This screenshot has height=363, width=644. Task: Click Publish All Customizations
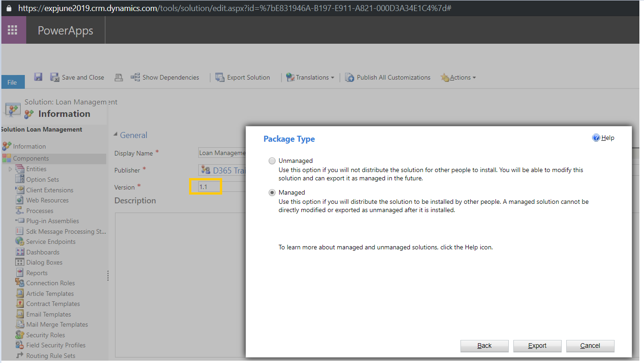(388, 77)
